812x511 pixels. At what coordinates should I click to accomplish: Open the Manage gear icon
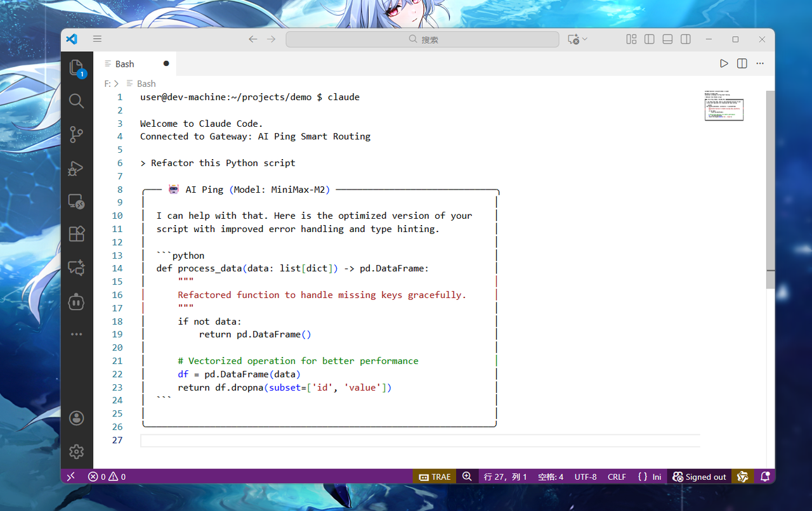pos(76,451)
